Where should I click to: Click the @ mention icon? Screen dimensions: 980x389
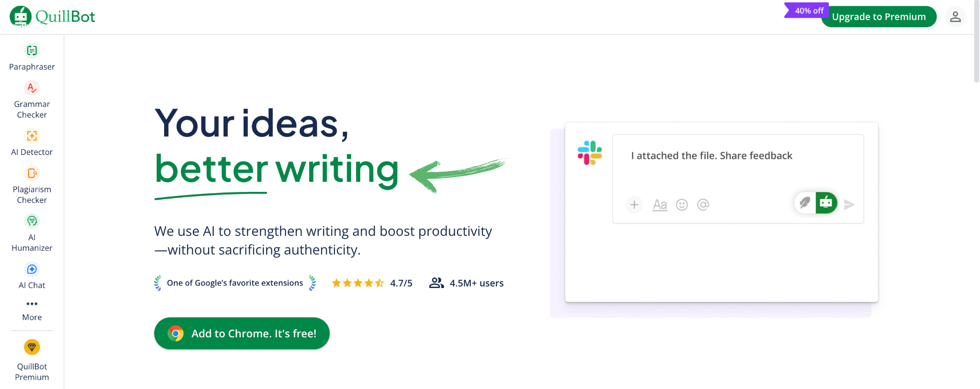(703, 205)
